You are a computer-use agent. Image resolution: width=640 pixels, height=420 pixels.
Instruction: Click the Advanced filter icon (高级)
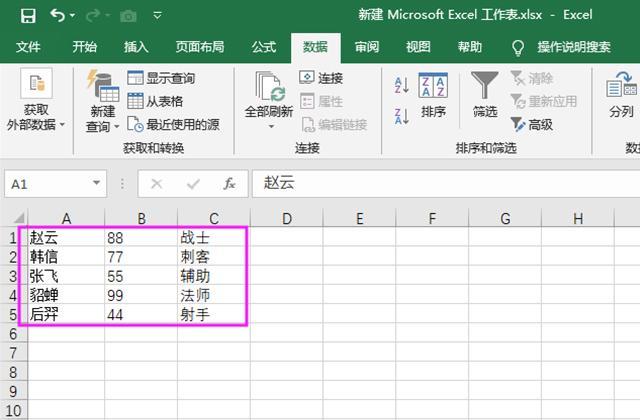pos(532,124)
